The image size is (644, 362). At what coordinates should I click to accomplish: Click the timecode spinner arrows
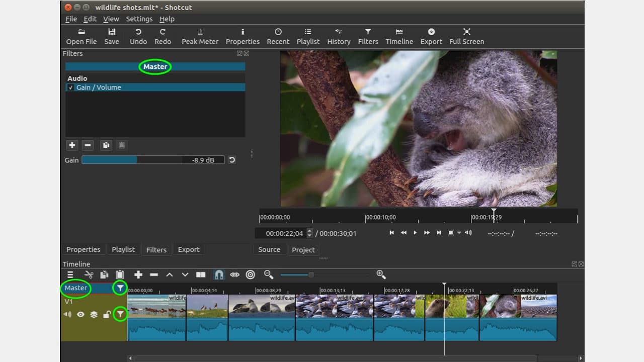(309, 233)
